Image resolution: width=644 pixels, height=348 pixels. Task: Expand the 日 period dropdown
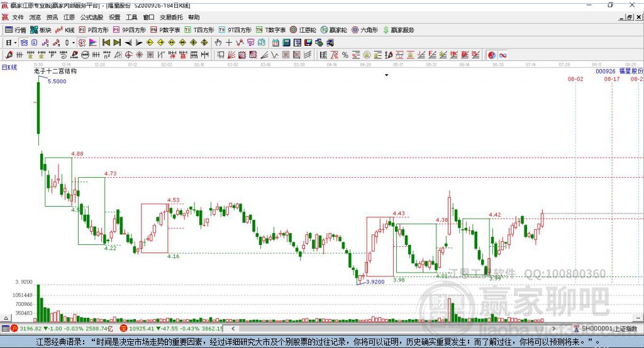(15, 43)
